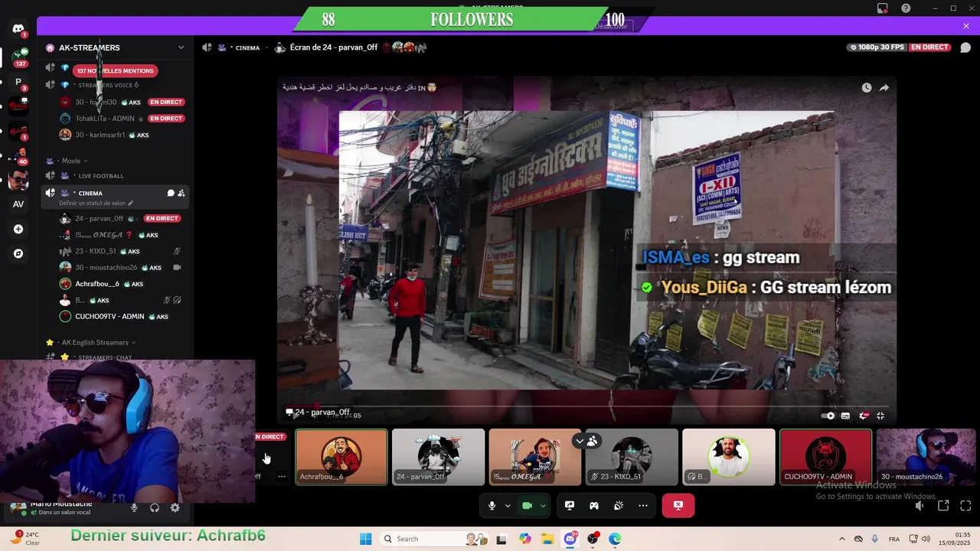
Task: Collapse AK English Streamers category
Action: coord(93,342)
